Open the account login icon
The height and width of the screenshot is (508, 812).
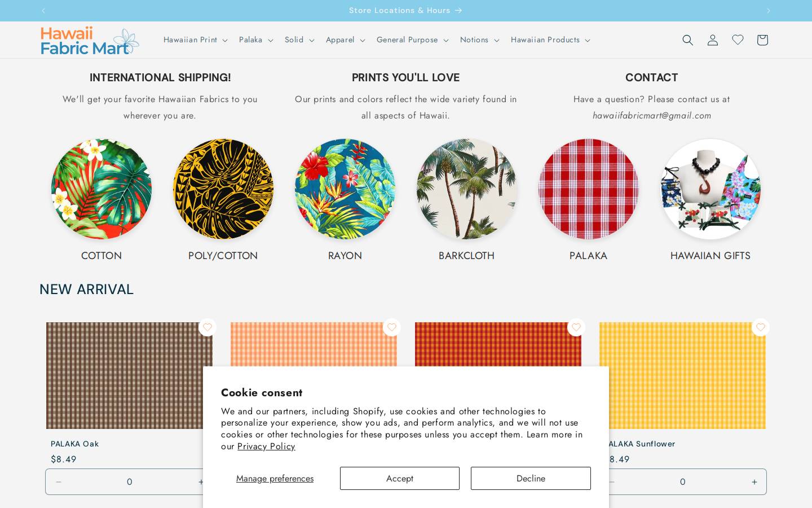(x=713, y=40)
